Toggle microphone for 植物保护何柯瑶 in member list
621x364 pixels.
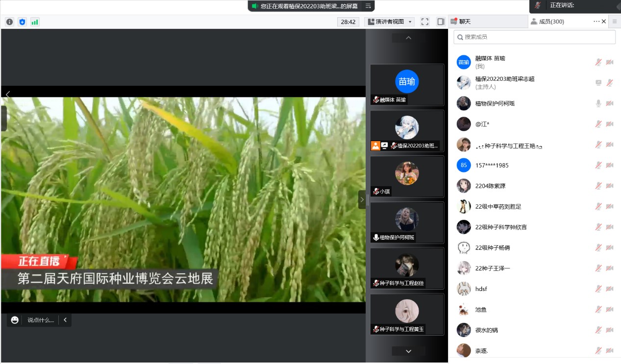(x=598, y=103)
